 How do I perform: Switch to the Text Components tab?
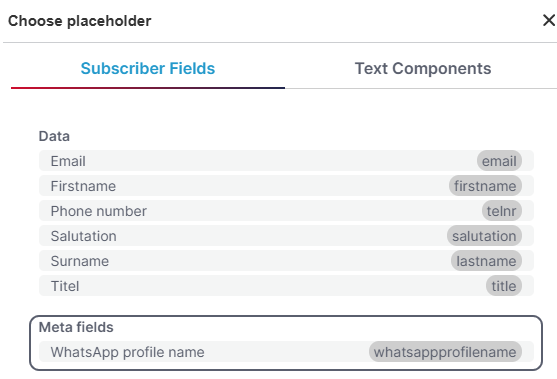(x=423, y=68)
